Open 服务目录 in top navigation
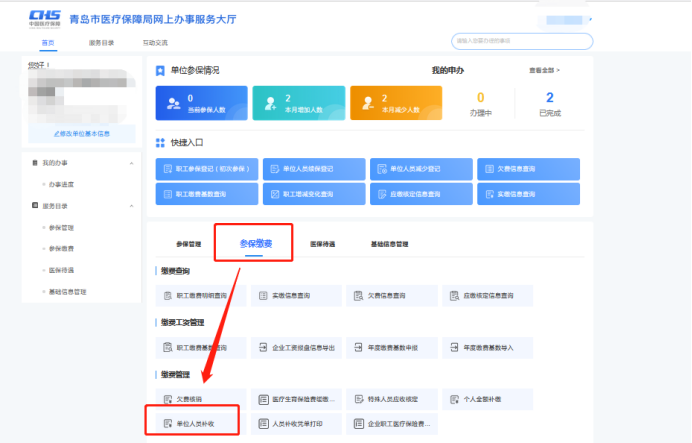 point(102,42)
